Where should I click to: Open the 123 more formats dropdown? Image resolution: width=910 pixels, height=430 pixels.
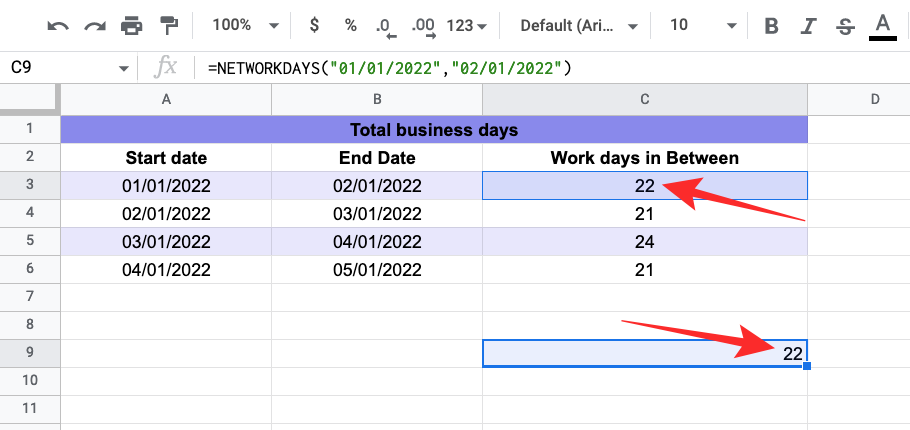tap(468, 25)
